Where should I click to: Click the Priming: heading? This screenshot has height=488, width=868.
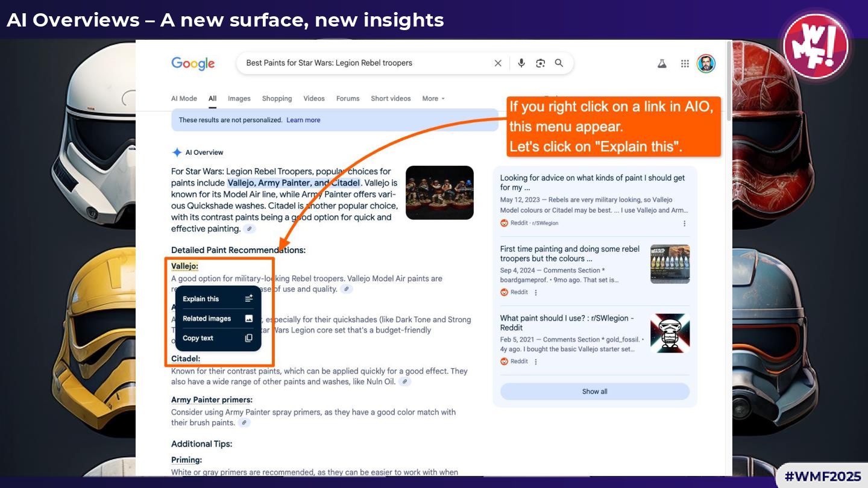[186, 460]
